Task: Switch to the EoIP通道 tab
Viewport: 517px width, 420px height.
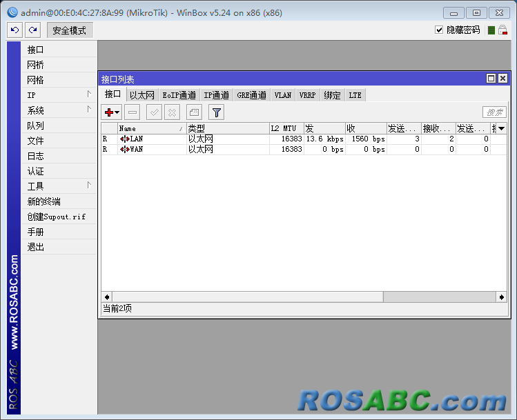Action: [x=179, y=95]
